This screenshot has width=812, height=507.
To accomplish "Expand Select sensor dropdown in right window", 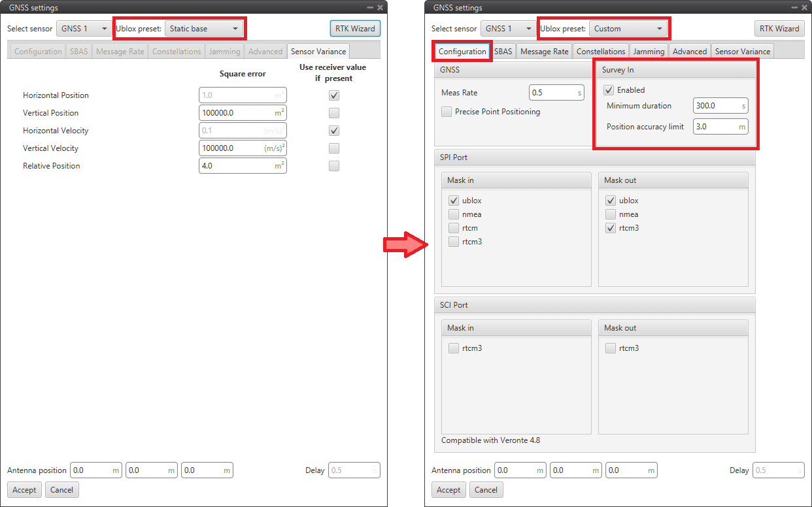I will point(507,29).
